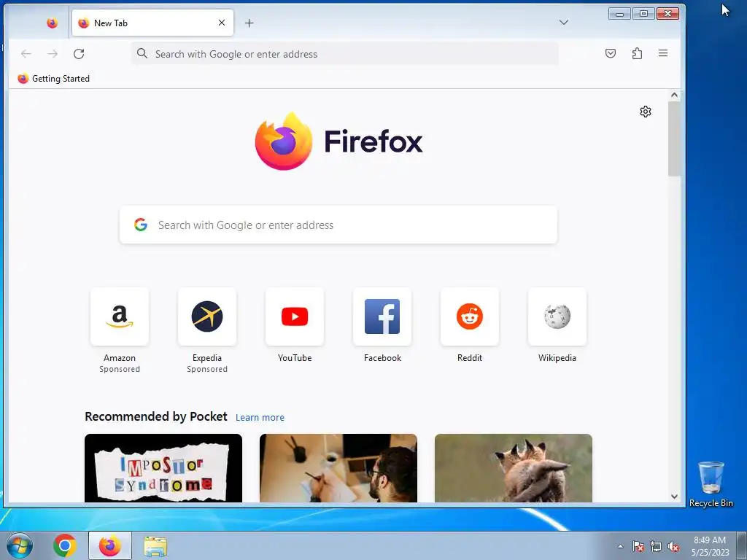Screen dimensions: 747x560
Task: Click the Firefox logo on page
Action: click(x=338, y=141)
